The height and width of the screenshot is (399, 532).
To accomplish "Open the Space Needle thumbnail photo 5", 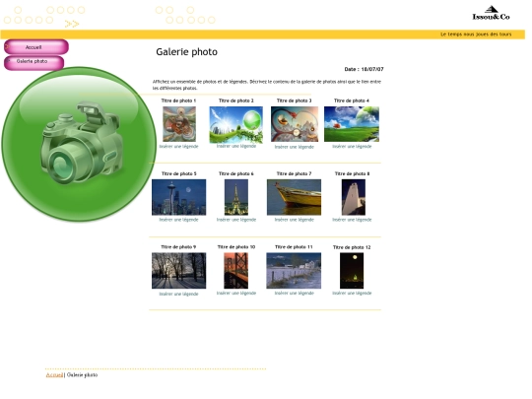I will [178, 197].
